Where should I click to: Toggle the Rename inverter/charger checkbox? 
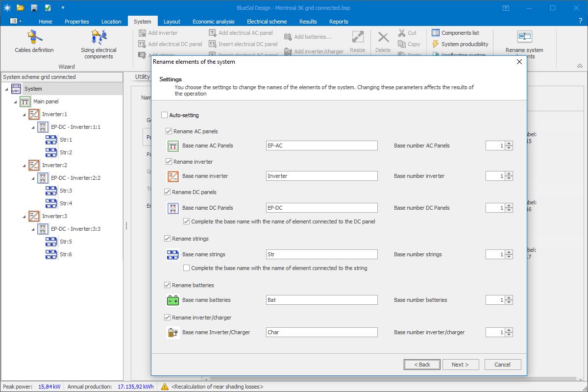click(x=167, y=318)
